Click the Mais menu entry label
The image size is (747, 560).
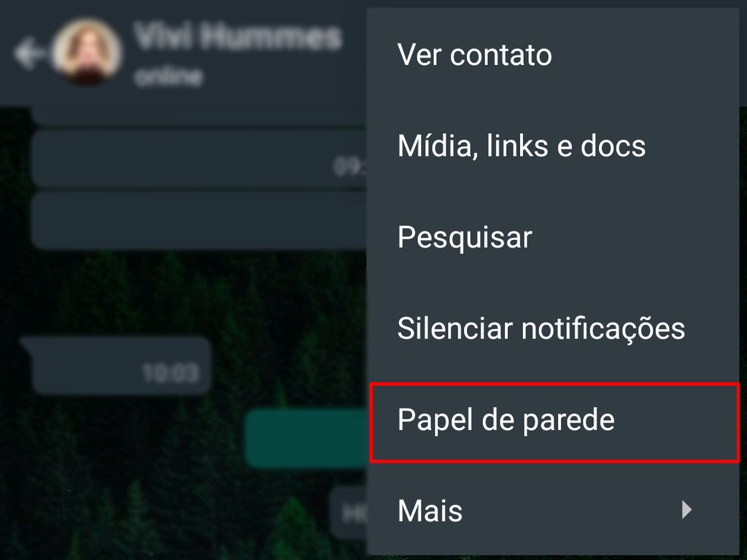click(x=430, y=511)
